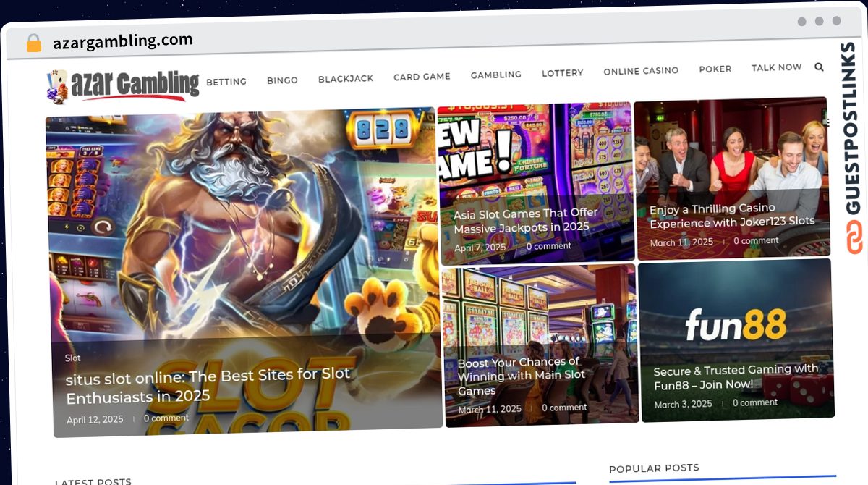
Task: Click '0 comment' on the Main Slot Games post
Action: tap(564, 408)
